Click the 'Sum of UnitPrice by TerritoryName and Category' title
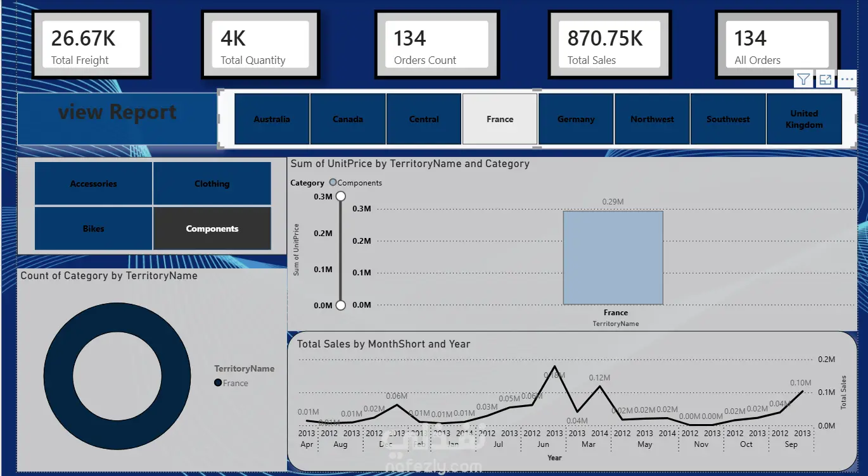 [410, 163]
